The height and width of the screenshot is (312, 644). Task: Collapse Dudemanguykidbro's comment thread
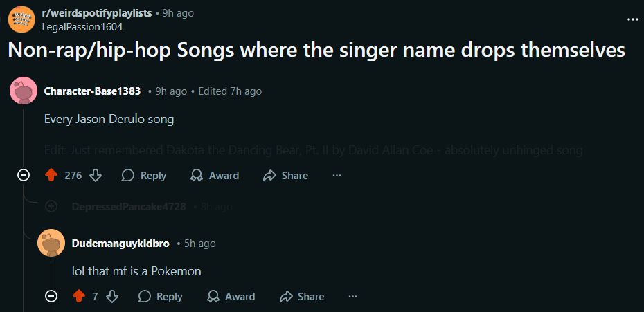click(51, 297)
